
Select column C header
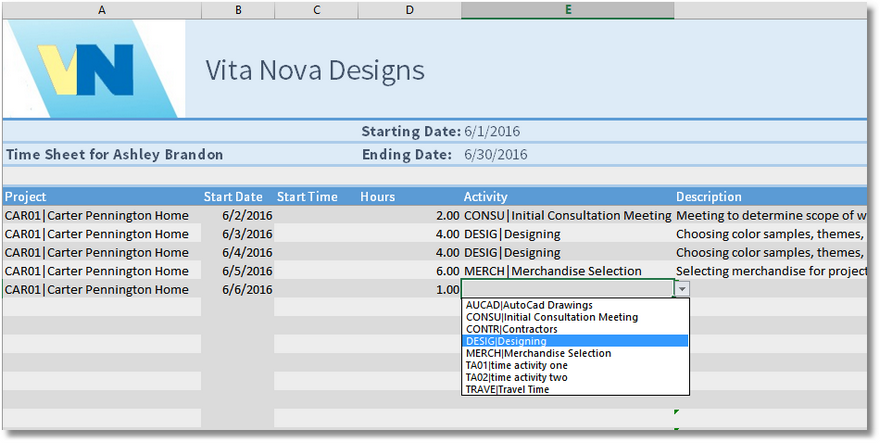[x=317, y=10]
